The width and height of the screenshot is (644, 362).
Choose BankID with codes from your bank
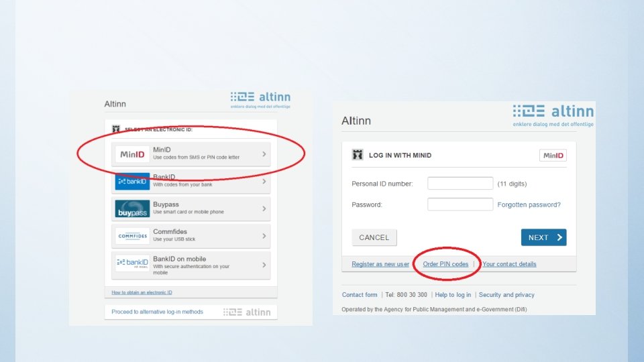191,182
